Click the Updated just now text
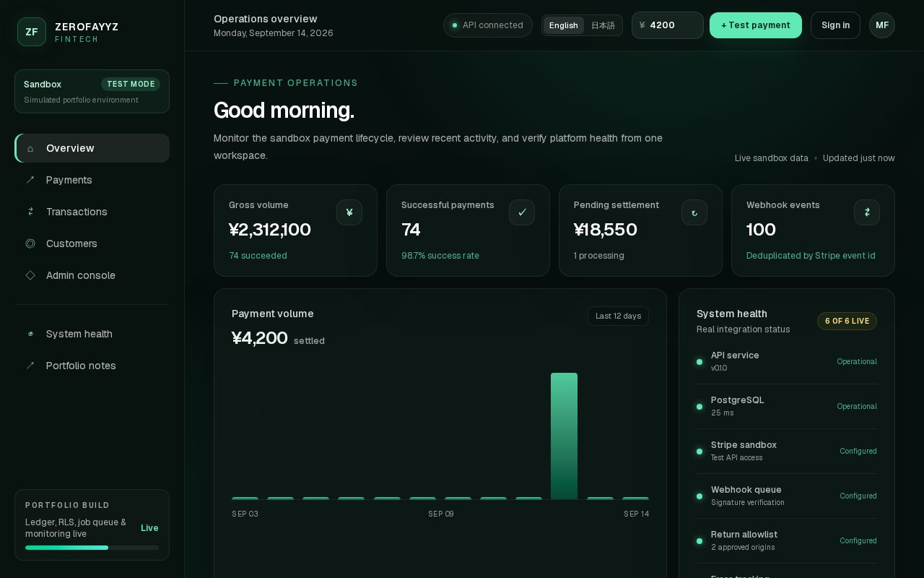 (x=859, y=158)
